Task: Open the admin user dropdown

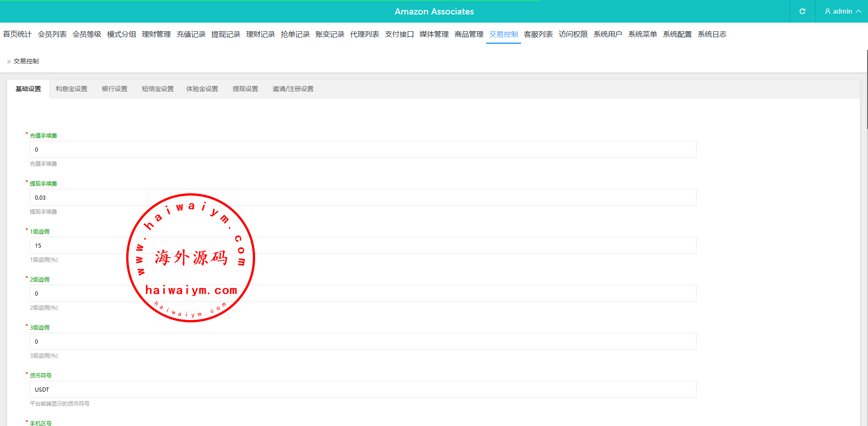Action: [x=842, y=11]
